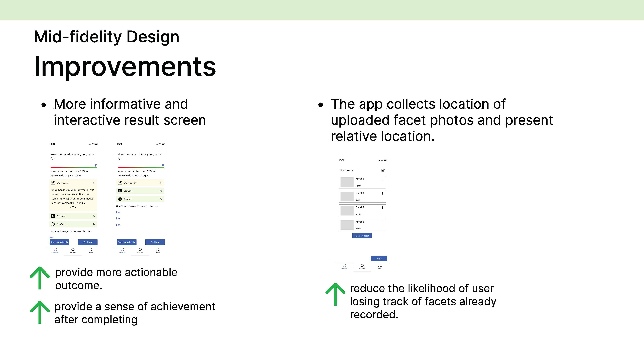644x362 pixels.
Task: Click 'provide more actionable outcome.' text
Action: (116, 279)
